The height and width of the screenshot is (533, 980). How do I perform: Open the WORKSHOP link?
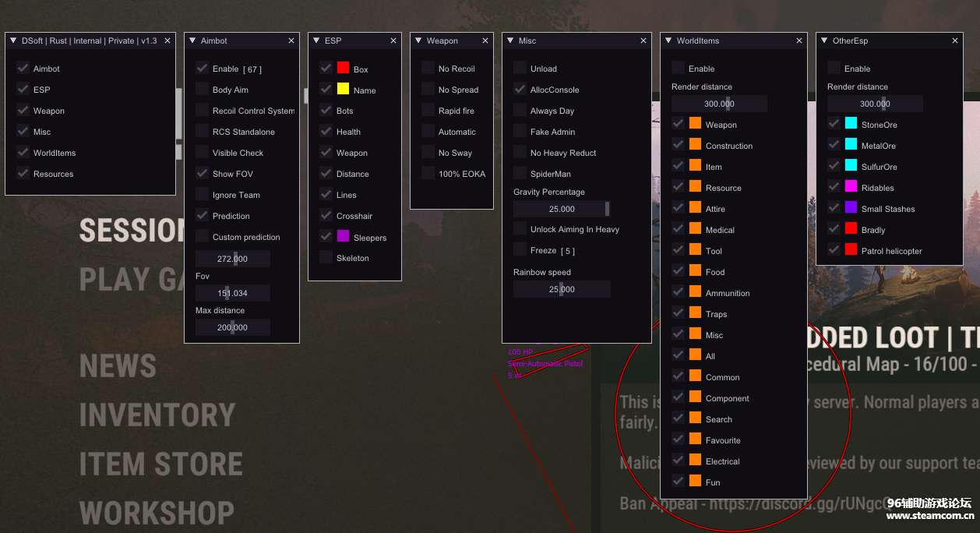157,513
